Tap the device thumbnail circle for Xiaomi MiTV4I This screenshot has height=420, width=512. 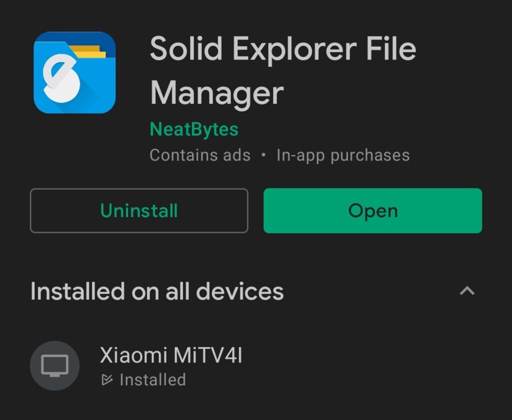click(x=55, y=365)
